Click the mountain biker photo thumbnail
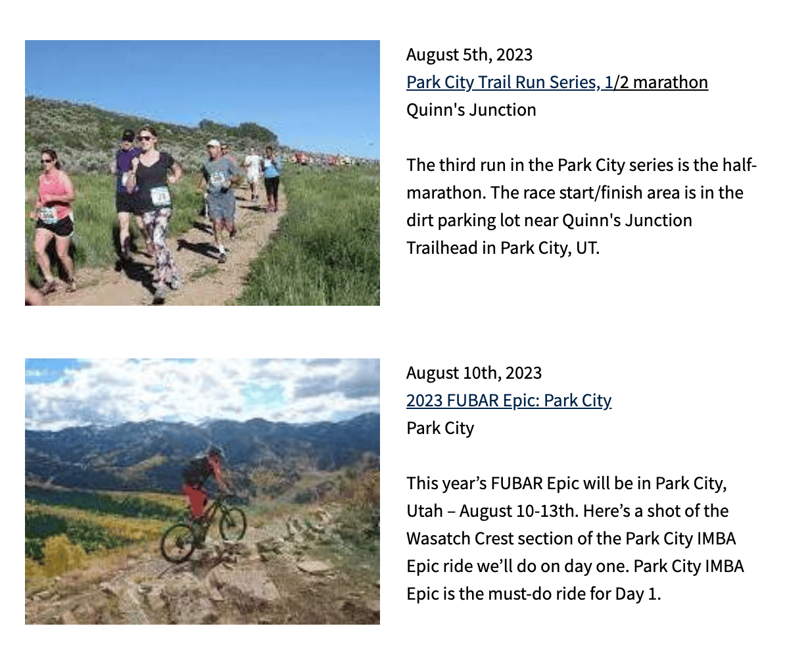This screenshot has height=672, width=785. point(202,491)
